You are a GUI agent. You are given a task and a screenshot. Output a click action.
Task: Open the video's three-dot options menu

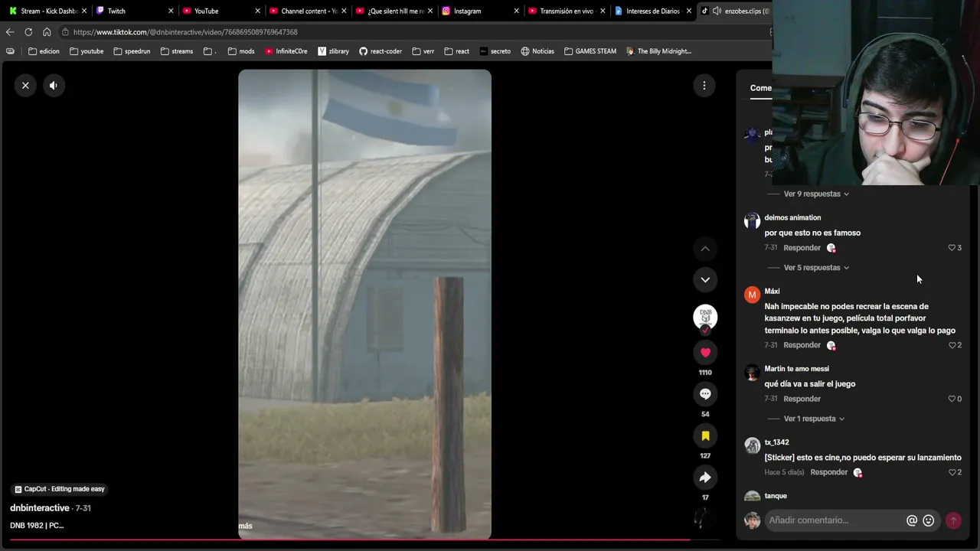(704, 86)
